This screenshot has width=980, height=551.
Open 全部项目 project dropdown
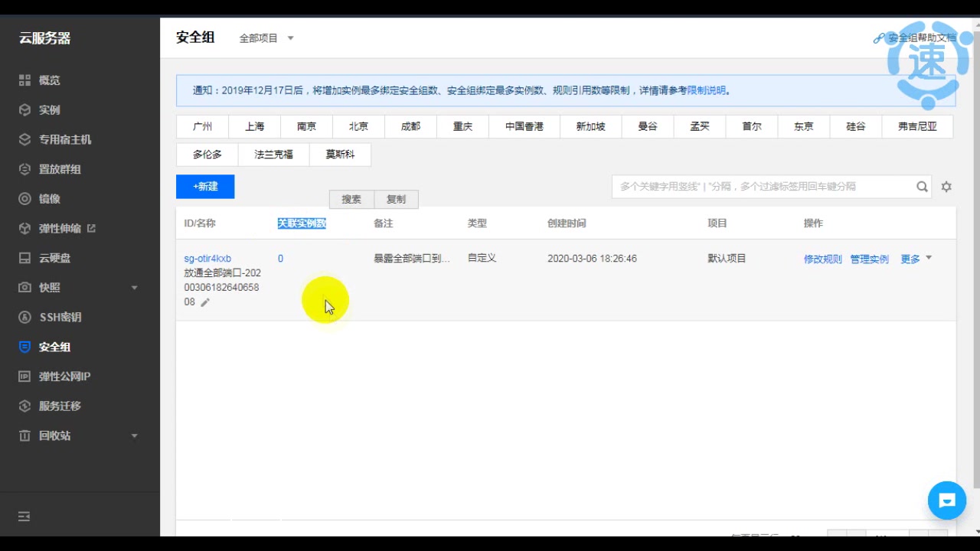click(266, 38)
